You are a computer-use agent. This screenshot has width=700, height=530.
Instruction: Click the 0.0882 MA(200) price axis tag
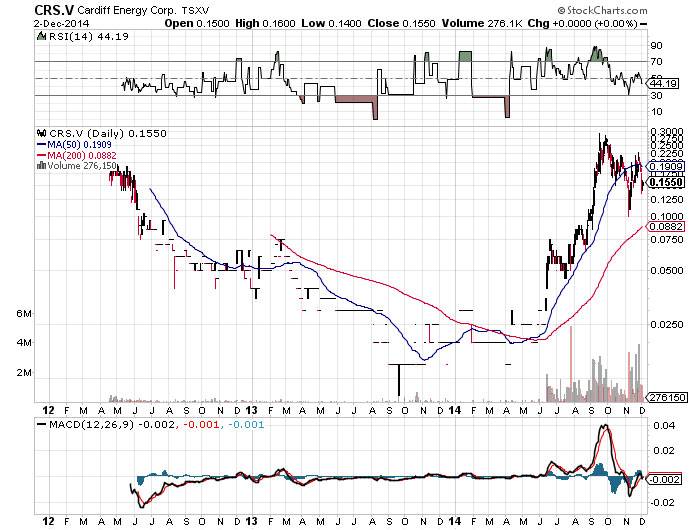point(665,227)
